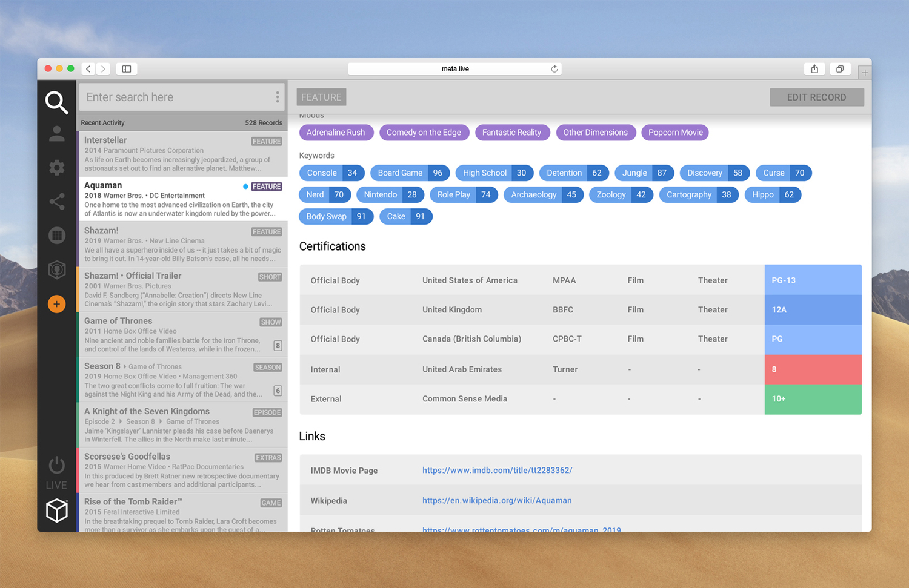Click the 6 badge on Season 8 row
Viewport: 909px width, 588px height.
278,391
